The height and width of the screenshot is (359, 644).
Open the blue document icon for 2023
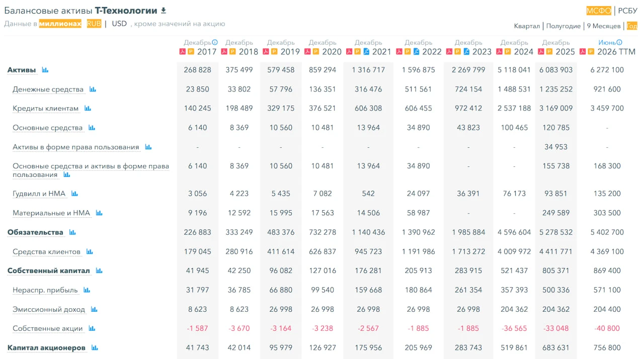click(466, 51)
